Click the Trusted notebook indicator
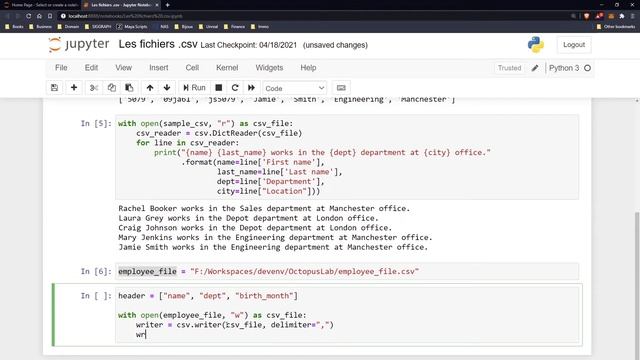The height and width of the screenshot is (360, 640). [x=509, y=68]
